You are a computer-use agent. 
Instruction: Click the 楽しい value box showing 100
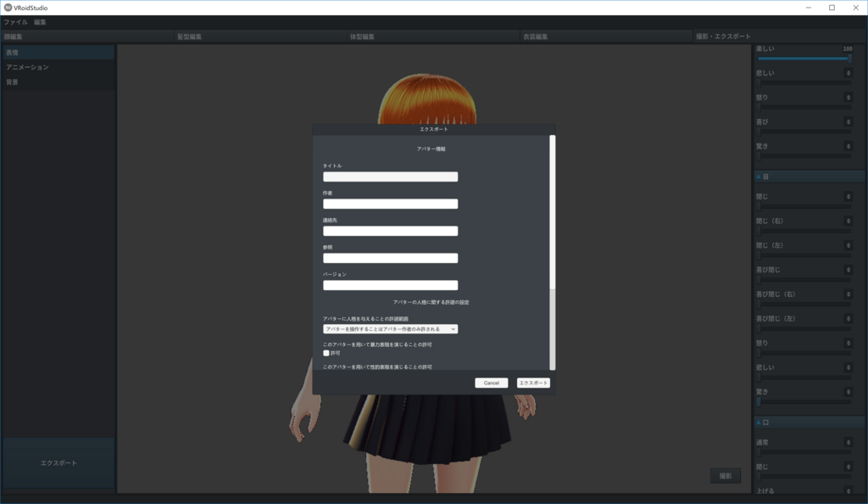[848, 48]
